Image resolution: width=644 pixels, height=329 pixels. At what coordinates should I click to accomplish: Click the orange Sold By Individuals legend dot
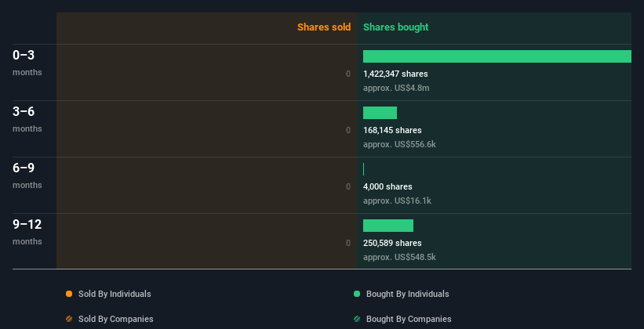coord(69,294)
